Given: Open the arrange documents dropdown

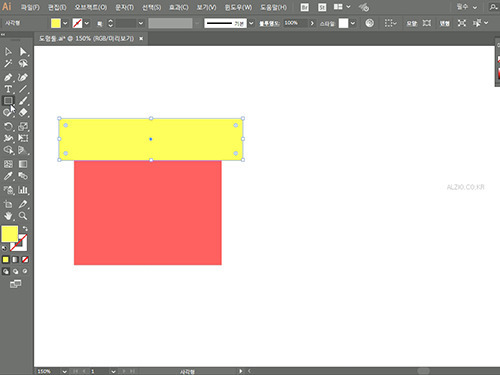Looking at the screenshot, I should tap(342, 7).
